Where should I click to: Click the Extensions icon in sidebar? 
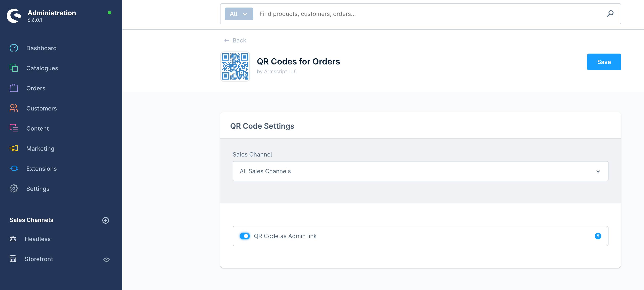point(14,169)
